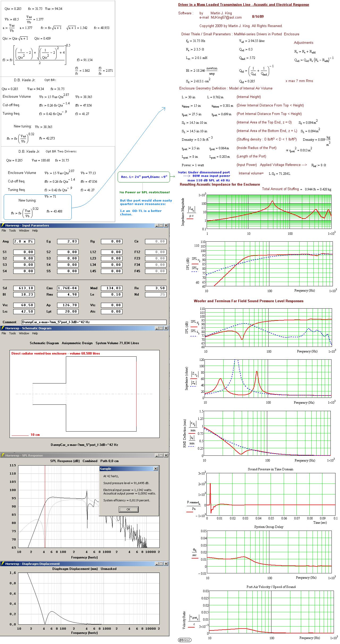
Task: Click the Cir input field
Action: point(156,241)
